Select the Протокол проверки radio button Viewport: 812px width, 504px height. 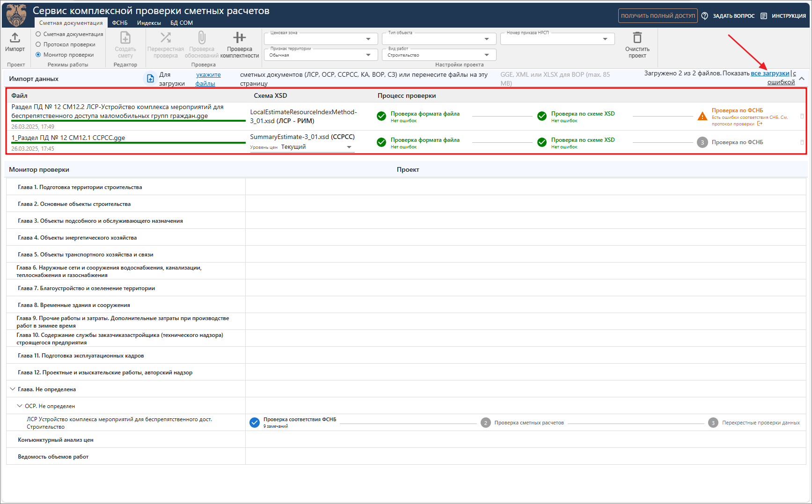click(x=38, y=44)
